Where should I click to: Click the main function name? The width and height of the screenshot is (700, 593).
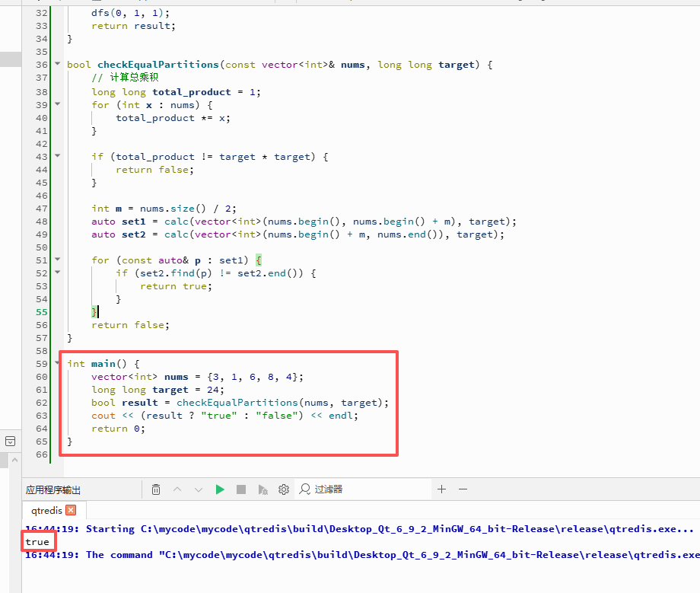[103, 364]
